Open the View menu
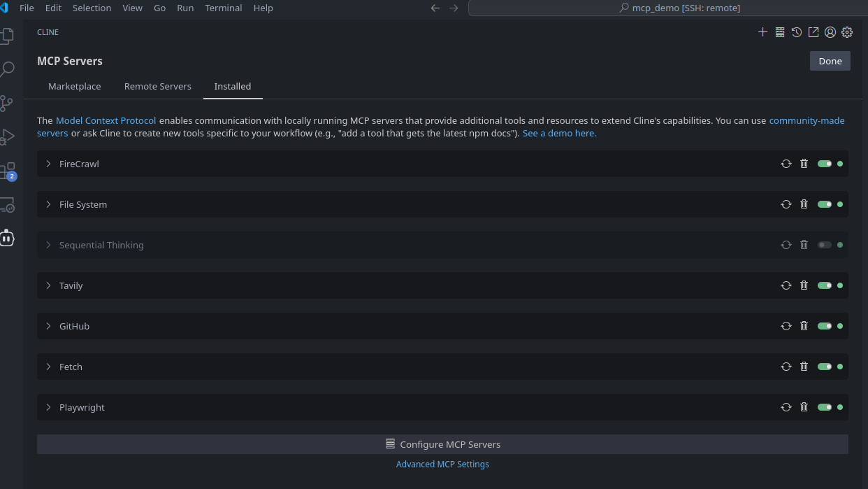This screenshot has height=489, width=868. pyautogui.click(x=133, y=8)
